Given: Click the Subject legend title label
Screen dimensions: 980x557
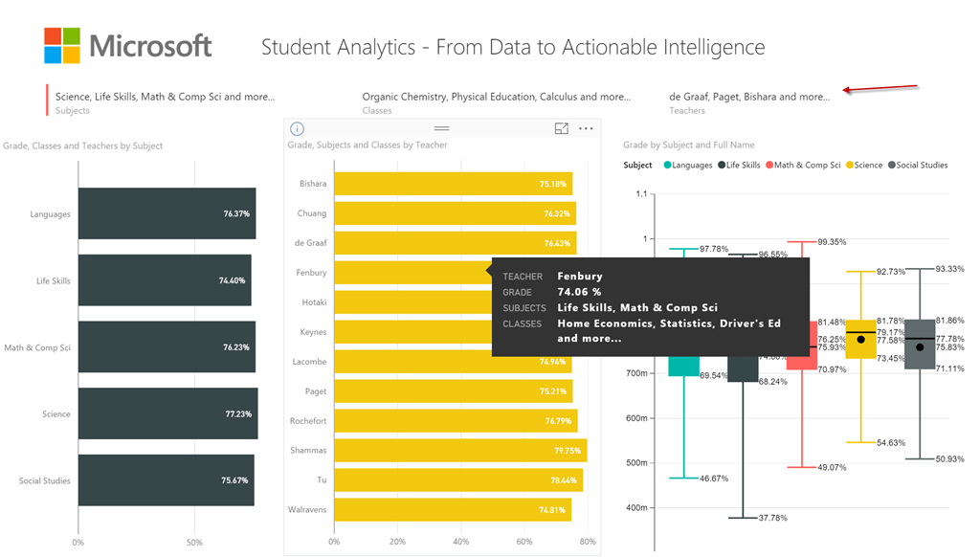Looking at the screenshot, I should (x=636, y=165).
